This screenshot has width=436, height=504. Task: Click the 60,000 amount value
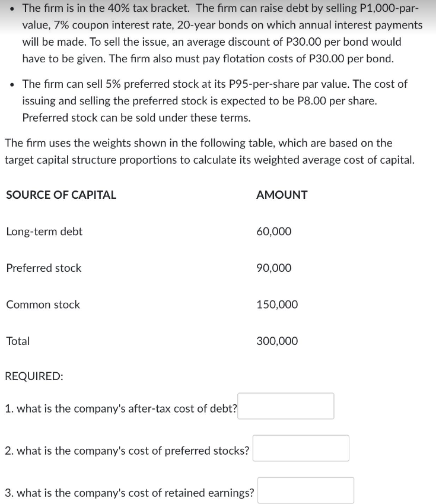[x=274, y=232]
